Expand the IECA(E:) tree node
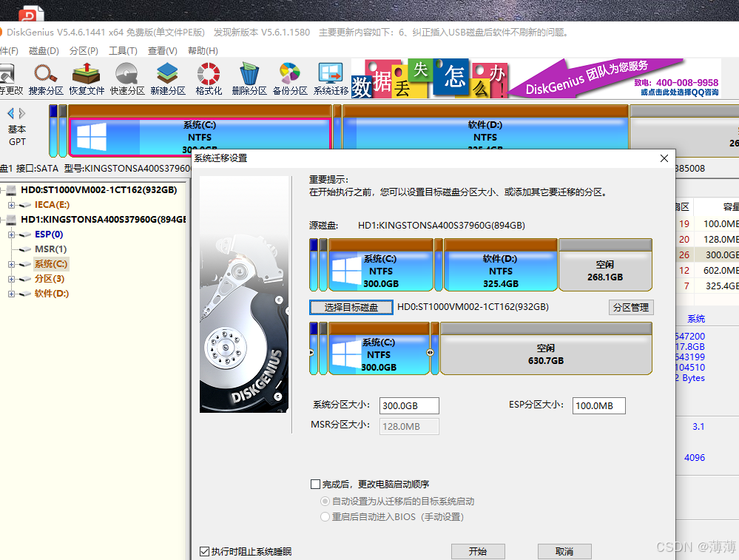This screenshot has width=739, height=560. [x=11, y=205]
